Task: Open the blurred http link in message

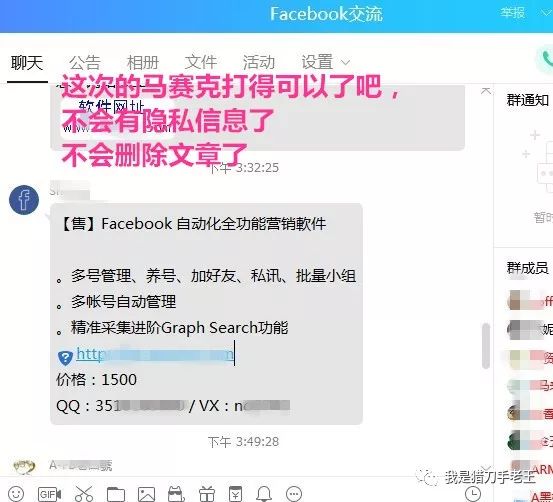Action: 155,354
